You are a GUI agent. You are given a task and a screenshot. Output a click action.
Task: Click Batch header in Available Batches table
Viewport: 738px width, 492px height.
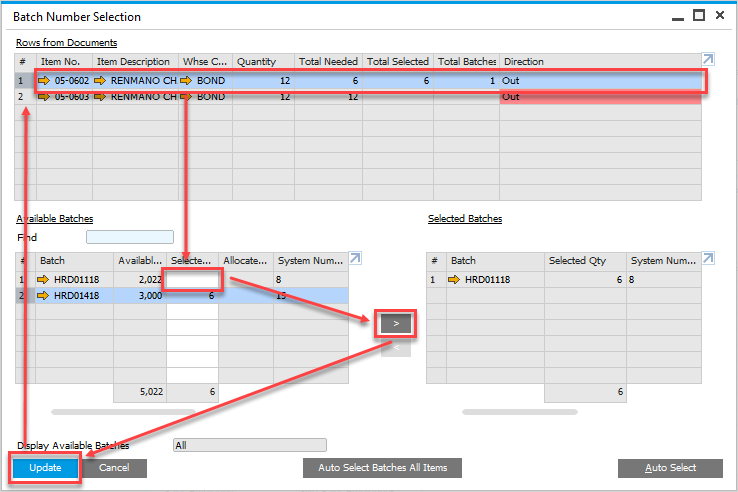click(x=74, y=261)
